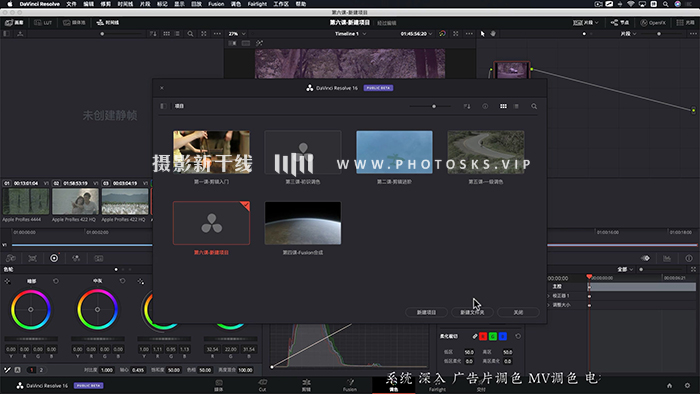
Task: Open the 文件 menu in the menu bar
Action: pos(71,4)
